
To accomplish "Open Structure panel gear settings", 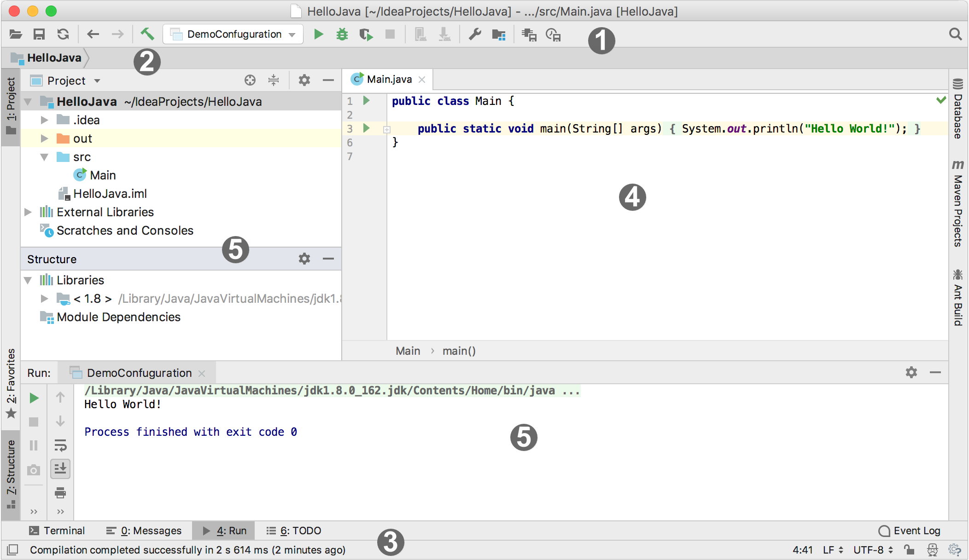I will (304, 259).
